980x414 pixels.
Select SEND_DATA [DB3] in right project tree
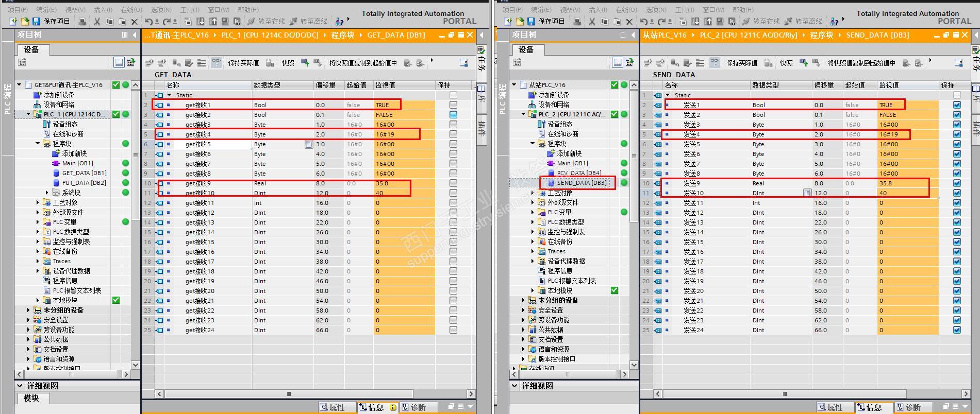click(582, 183)
